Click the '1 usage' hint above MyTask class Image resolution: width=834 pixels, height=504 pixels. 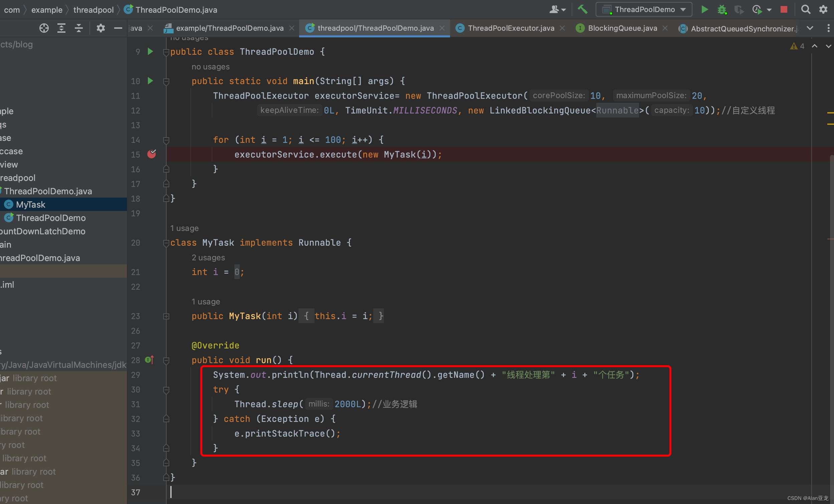pos(184,228)
